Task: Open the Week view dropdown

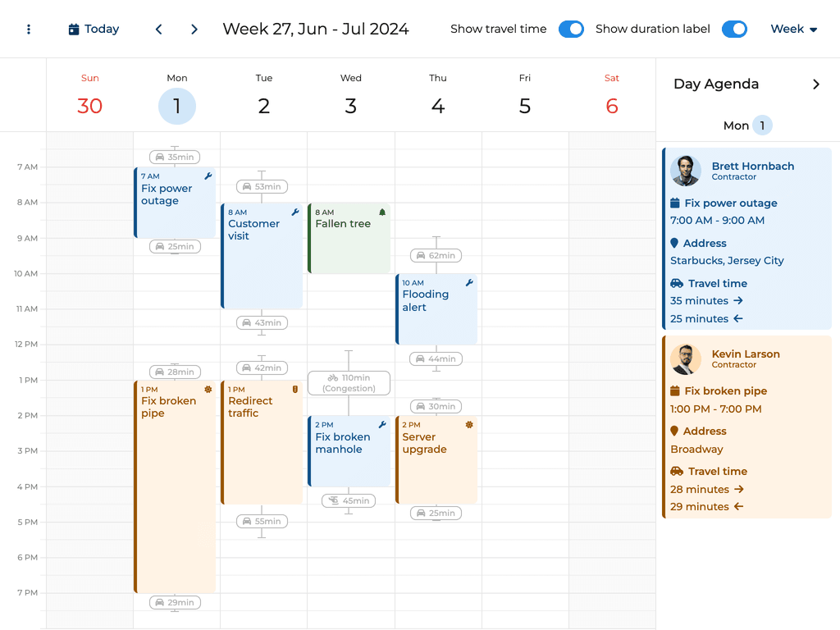Action: (x=793, y=30)
